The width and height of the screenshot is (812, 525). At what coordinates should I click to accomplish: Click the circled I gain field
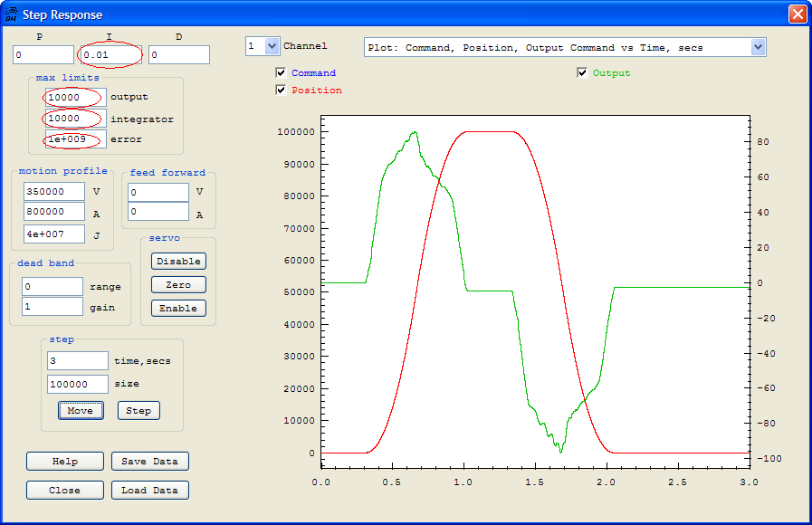tap(110, 54)
